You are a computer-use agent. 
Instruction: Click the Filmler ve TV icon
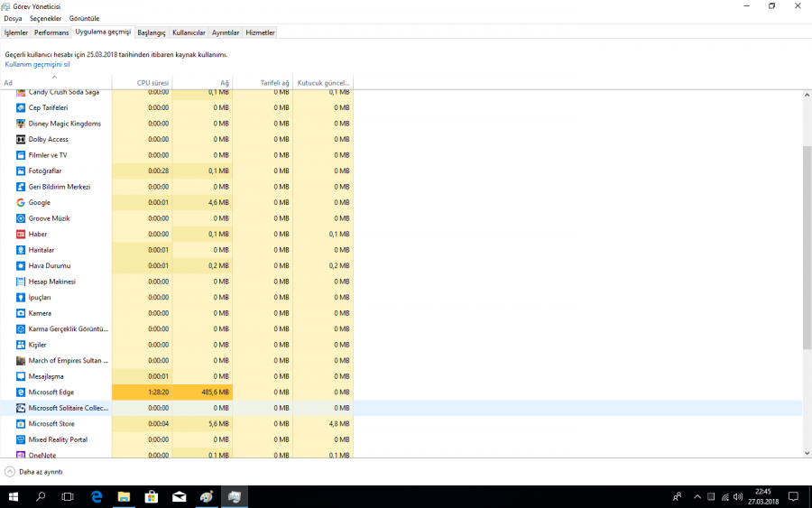tap(21, 155)
